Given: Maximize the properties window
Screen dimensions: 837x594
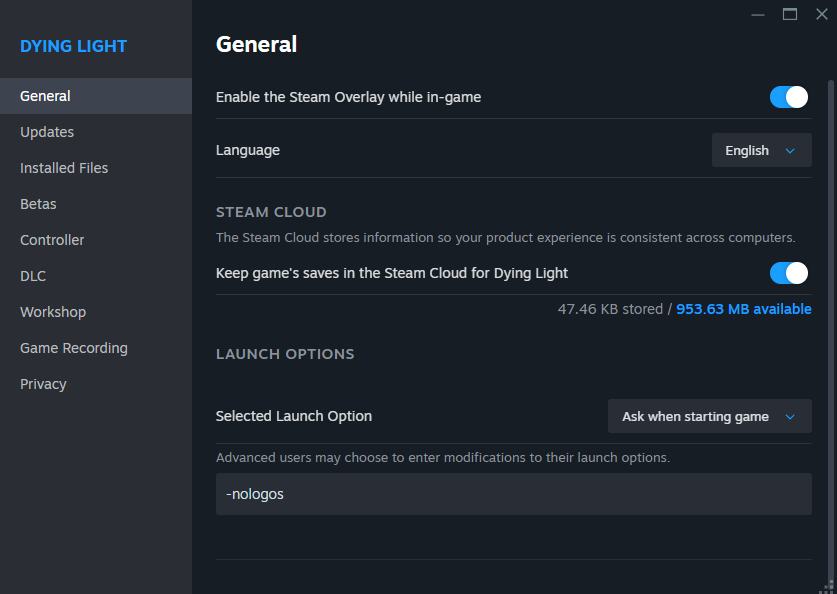Looking at the screenshot, I should point(790,14).
